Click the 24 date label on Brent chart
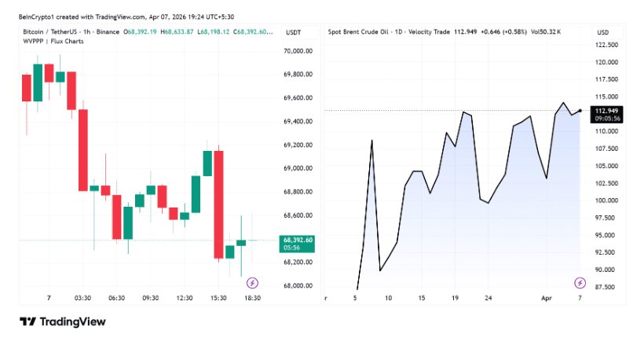 coord(488,298)
